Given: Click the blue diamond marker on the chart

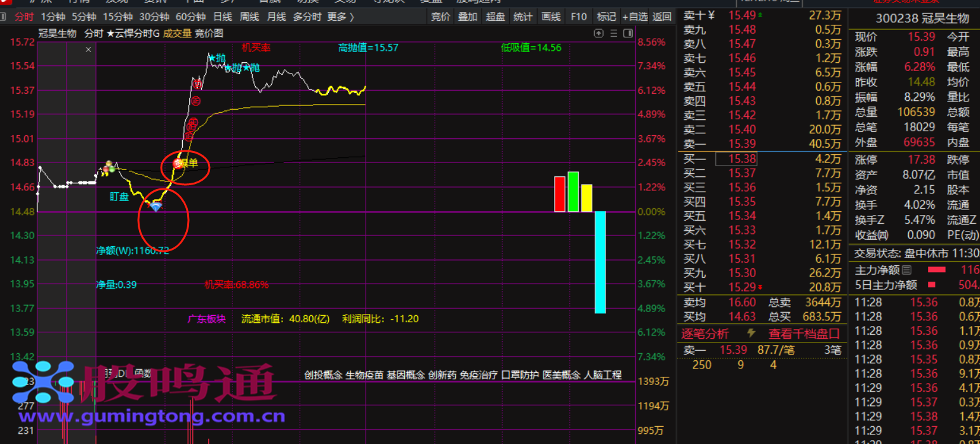Looking at the screenshot, I should [156, 207].
